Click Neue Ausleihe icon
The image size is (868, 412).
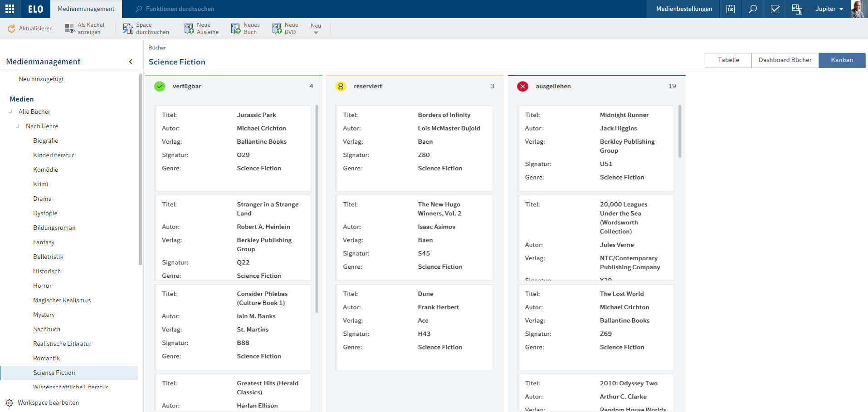pos(189,29)
